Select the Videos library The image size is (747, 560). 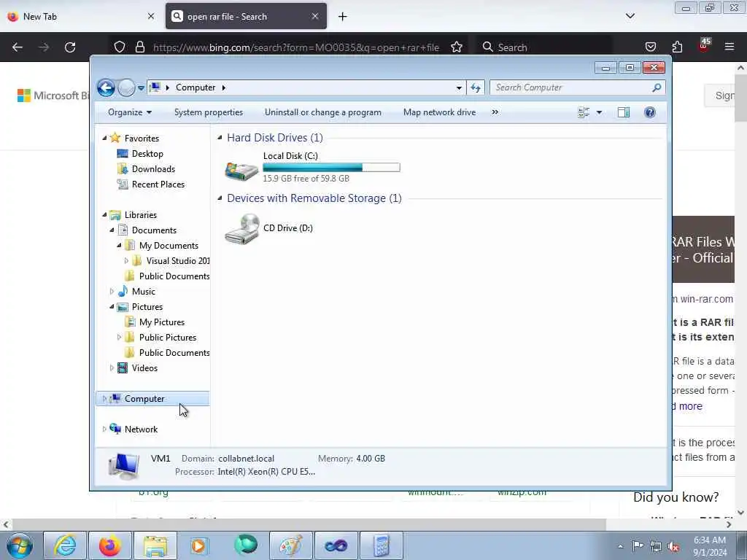[x=144, y=368]
